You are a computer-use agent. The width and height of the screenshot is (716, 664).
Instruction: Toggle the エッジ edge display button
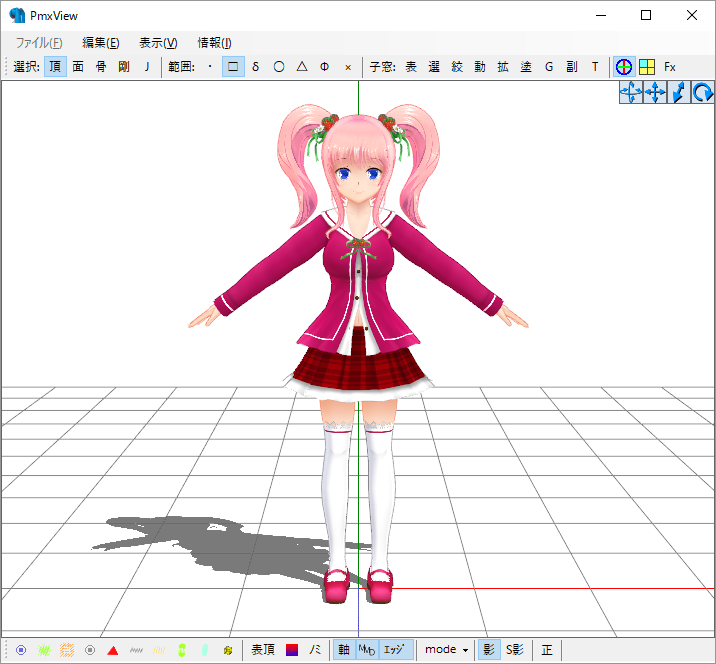(396, 650)
